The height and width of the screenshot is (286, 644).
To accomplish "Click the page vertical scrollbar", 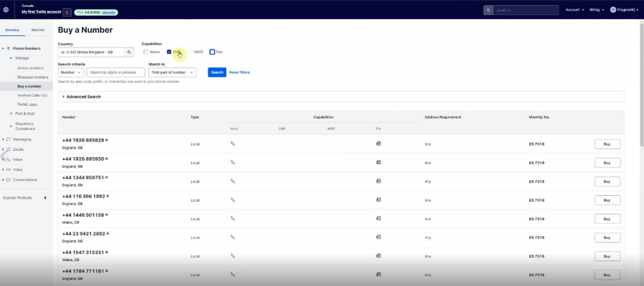I will [641, 84].
